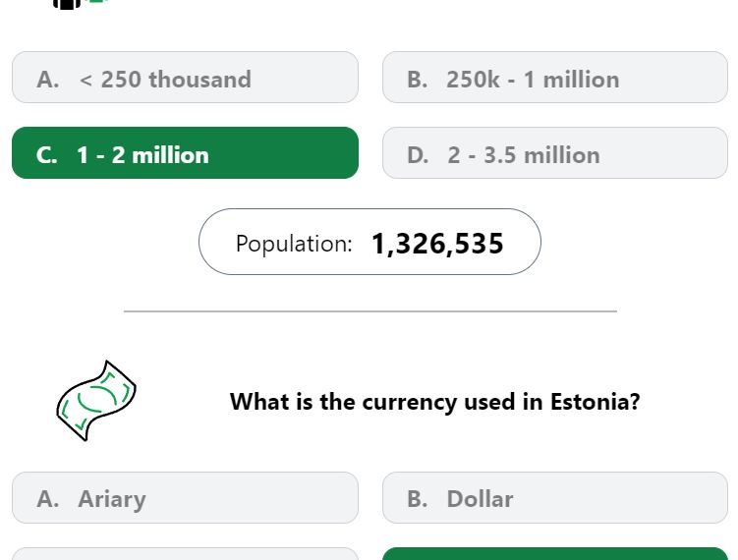Choose answer D. 2 - 3.5 million
Screen dimensions: 738x560
[555, 153]
